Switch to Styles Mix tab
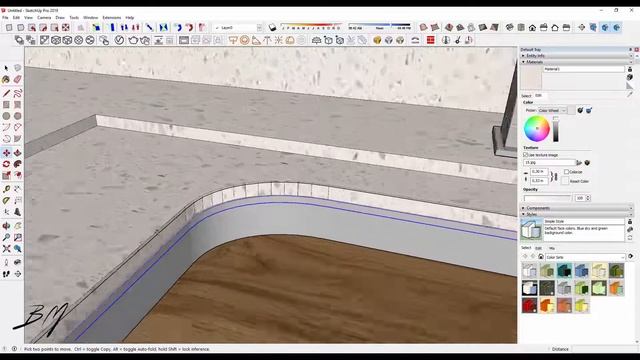Screen dimensions: 640x360 (x=551, y=248)
